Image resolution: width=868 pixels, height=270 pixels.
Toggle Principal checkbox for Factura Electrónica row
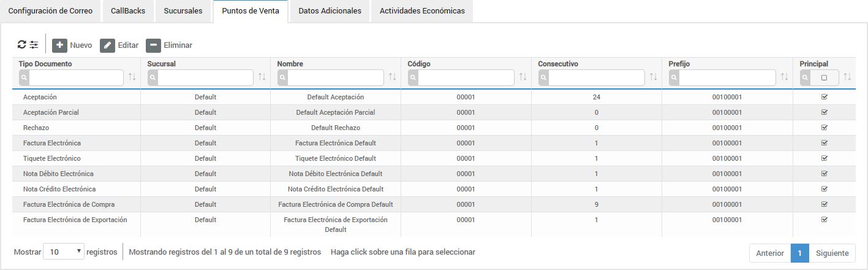(x=824, y=143)
